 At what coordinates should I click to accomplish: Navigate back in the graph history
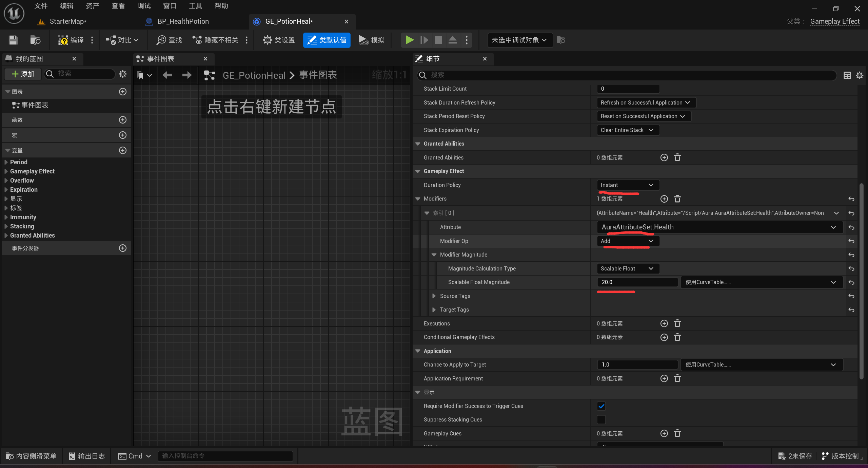[167, 75]
